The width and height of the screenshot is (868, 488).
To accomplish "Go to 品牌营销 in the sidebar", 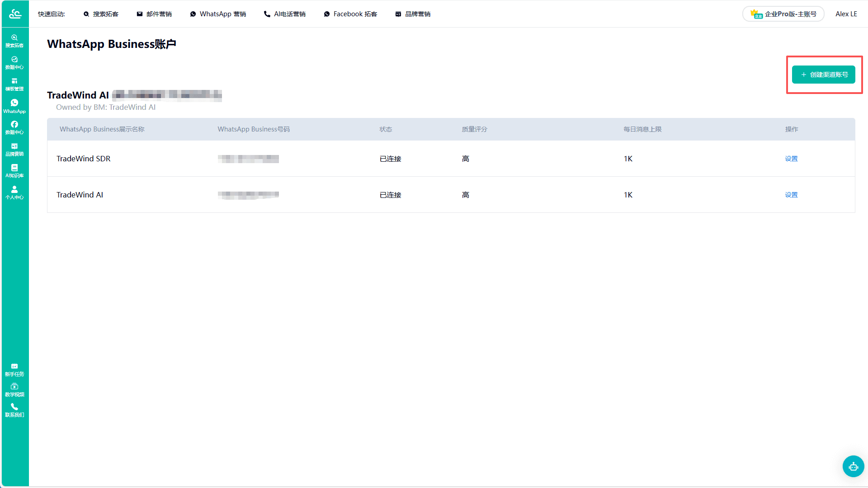I will (x=14, y=150).
